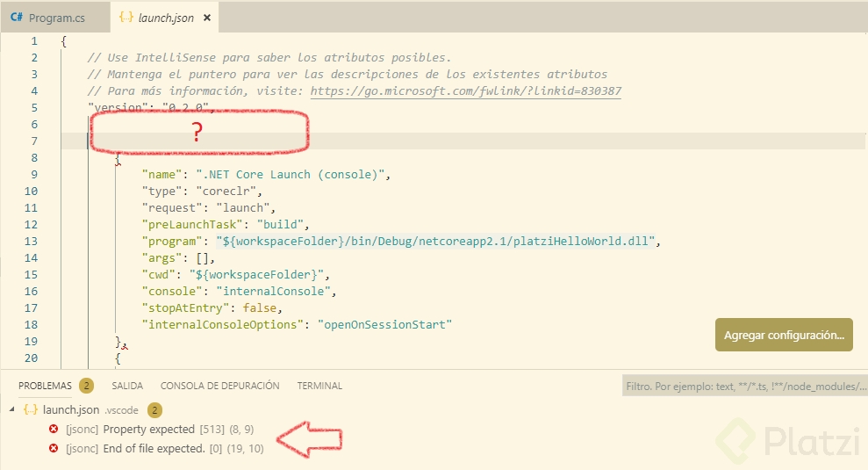Open the CONSOLA DE DEPURACIÓN tab
The width and height of the screenshot is (868, 470).
tap(219, 386)
